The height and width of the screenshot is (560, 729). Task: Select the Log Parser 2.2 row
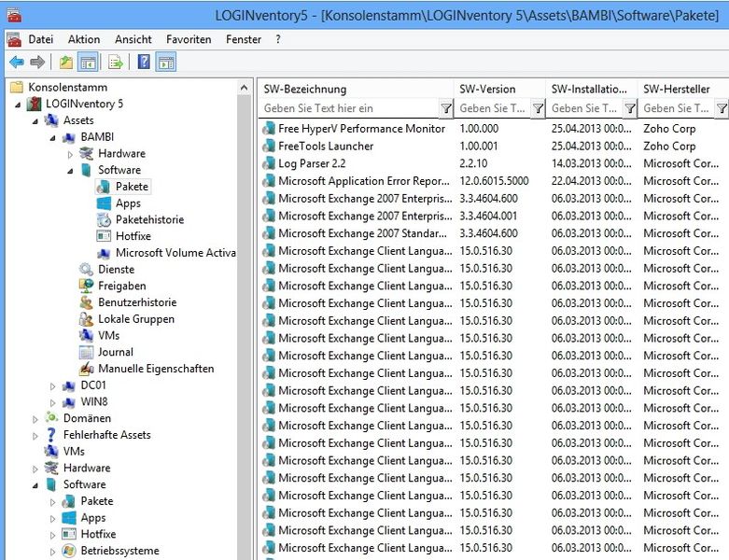coord(313,163)
